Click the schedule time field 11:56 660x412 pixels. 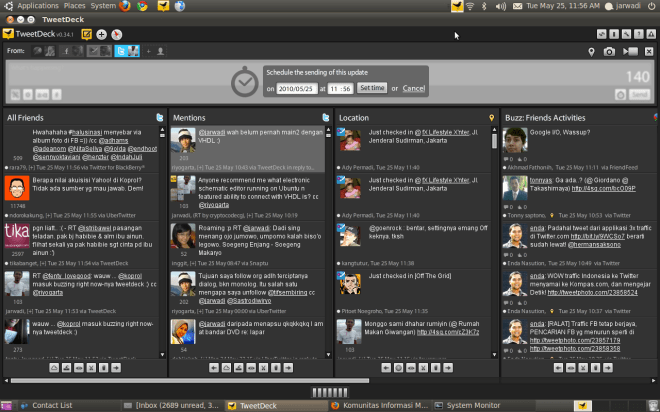[x=340, y=88]
